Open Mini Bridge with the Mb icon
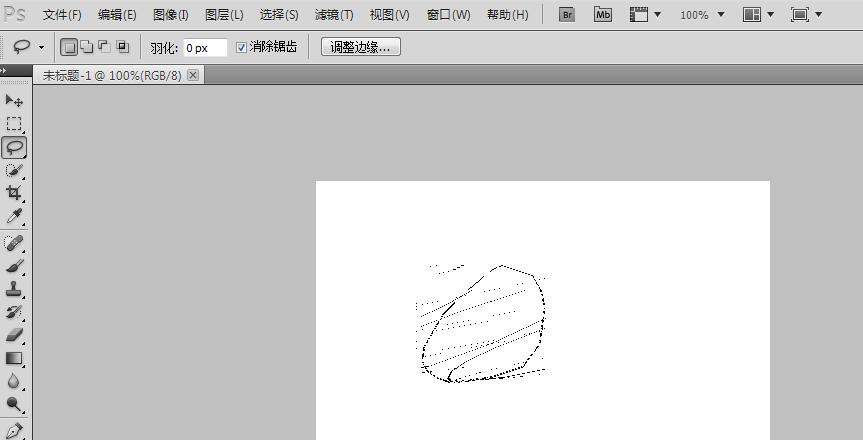The image size is (863, 440). point(602,15)
